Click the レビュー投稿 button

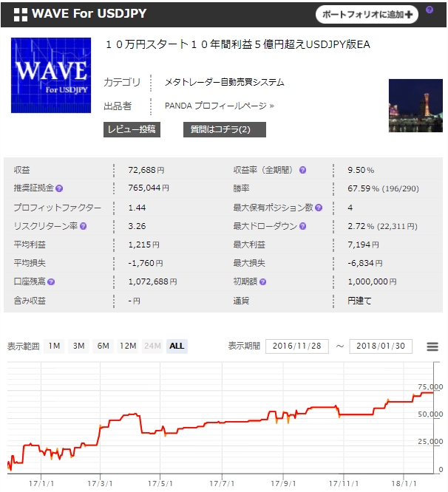[x=132, y=129]
